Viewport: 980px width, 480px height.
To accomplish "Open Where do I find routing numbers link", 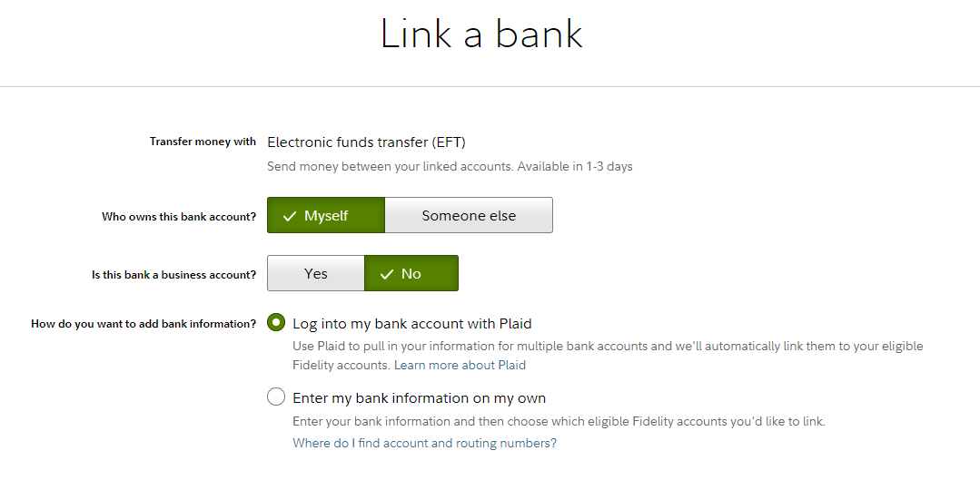I will click(424, 443).
